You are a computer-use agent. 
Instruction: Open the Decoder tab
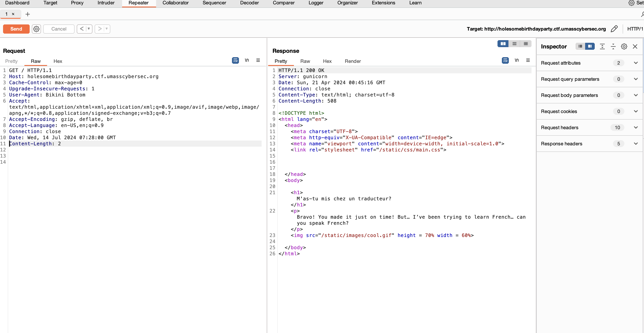pos(249,3)
